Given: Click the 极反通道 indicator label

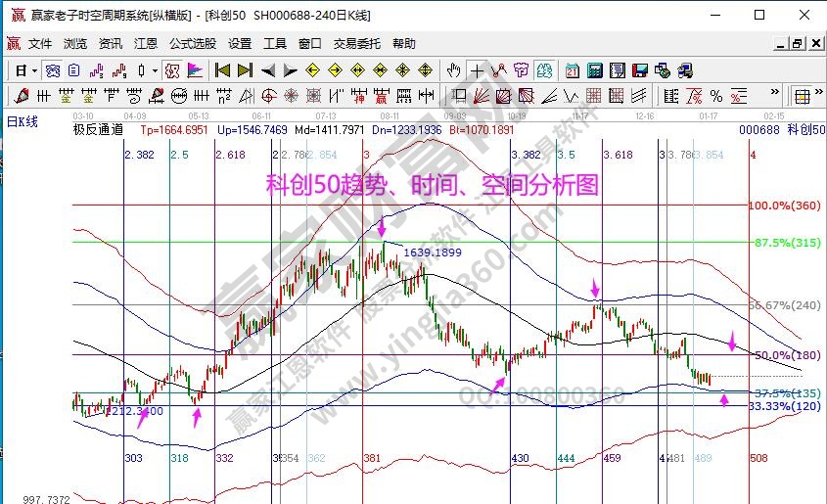Looking at the screenshot, I should pos(99,129).
